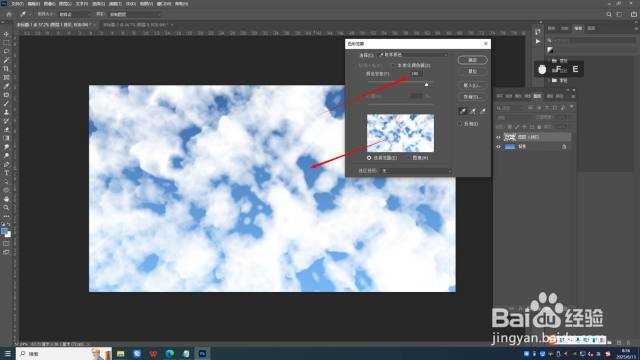640x360 pixels.
Task: Enable the Invert (反相) checkbox
Action: pyautogui.click(x=460, y=124)
